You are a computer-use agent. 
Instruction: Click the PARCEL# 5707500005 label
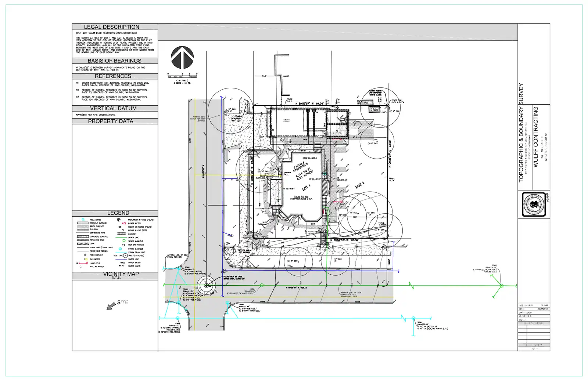pos(301,167)
